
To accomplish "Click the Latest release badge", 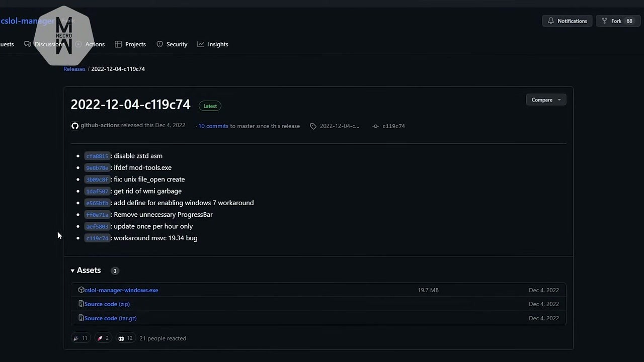I will [210, 106].
